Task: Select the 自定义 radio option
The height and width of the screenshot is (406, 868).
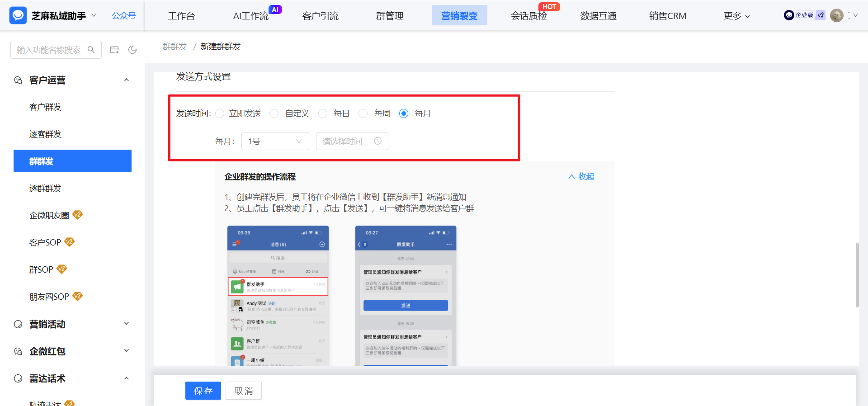Action: pos(274,113)
